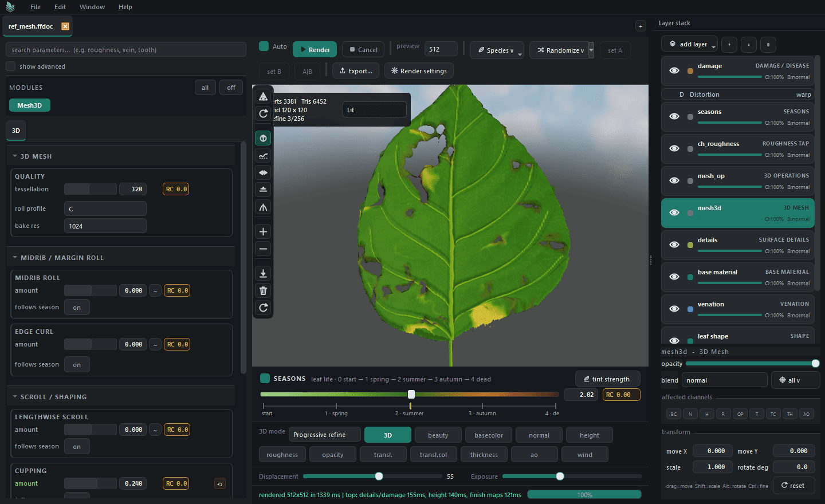Toggle the SEASONS enable checkbox
This screenshot has height=504, width=825.
coord(265,379)
